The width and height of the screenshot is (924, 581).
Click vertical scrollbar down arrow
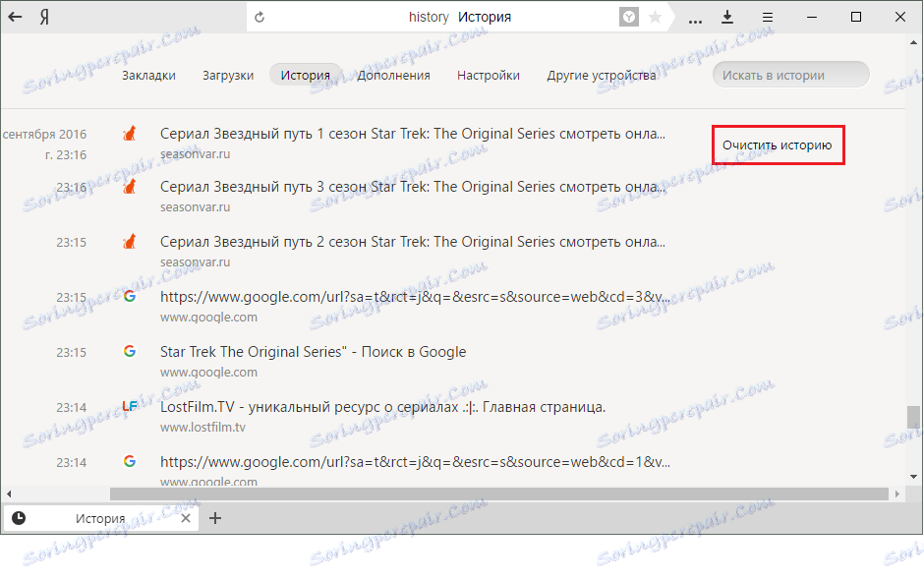coord(913,476)
